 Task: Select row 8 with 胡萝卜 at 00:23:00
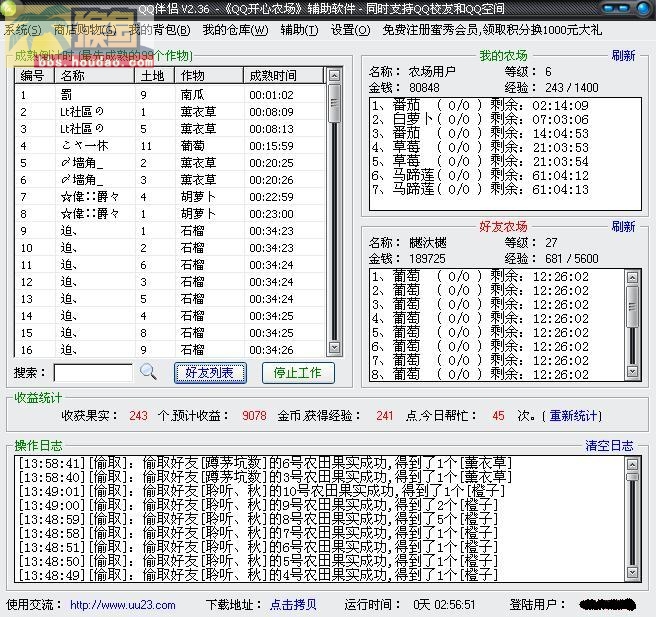point(169,214)
